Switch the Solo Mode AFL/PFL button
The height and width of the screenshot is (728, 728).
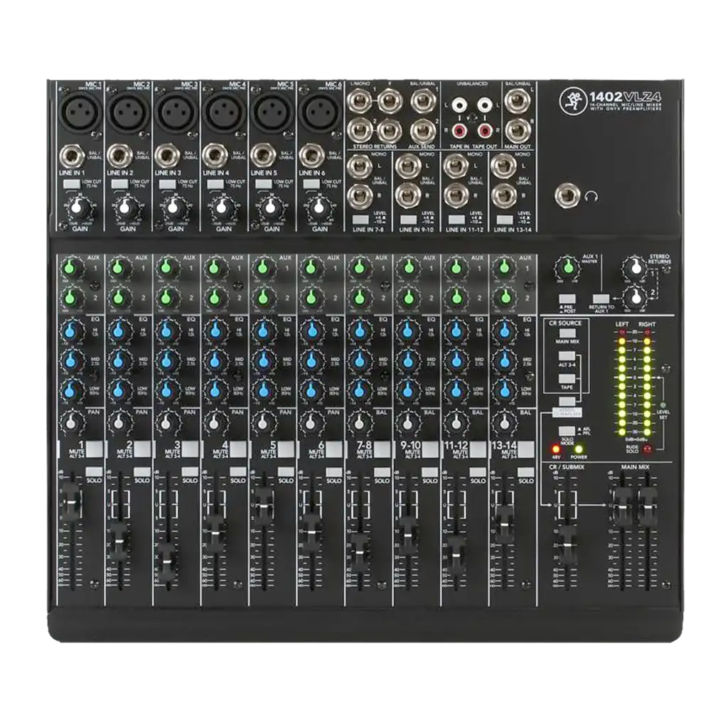567,430
